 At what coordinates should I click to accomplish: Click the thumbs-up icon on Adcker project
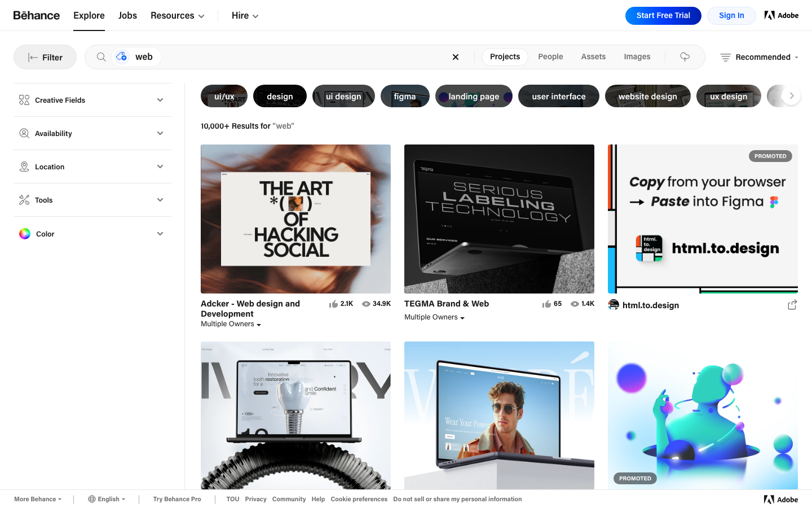click(334, 304)
